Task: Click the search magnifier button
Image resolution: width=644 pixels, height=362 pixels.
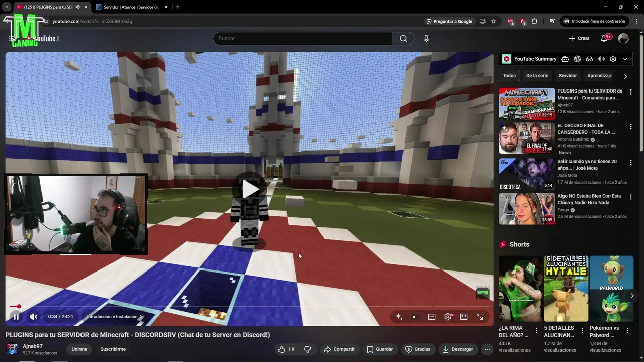Action: [x=404, y=39]
